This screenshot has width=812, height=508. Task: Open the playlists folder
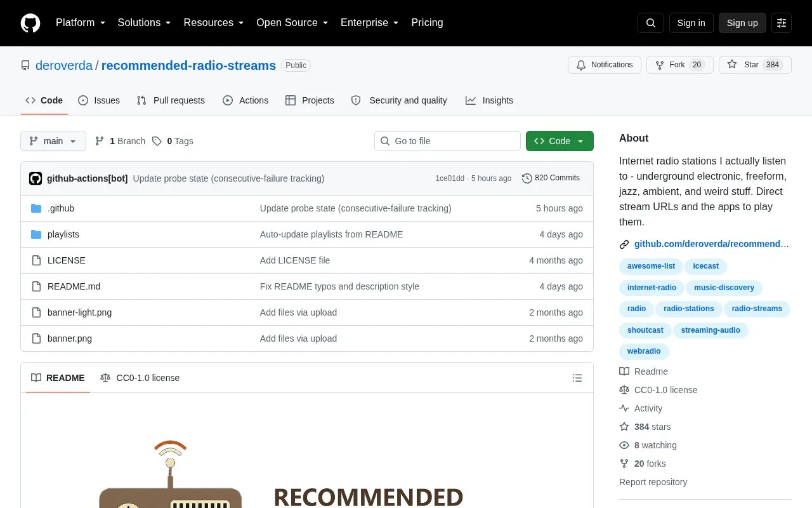[63, 234]
